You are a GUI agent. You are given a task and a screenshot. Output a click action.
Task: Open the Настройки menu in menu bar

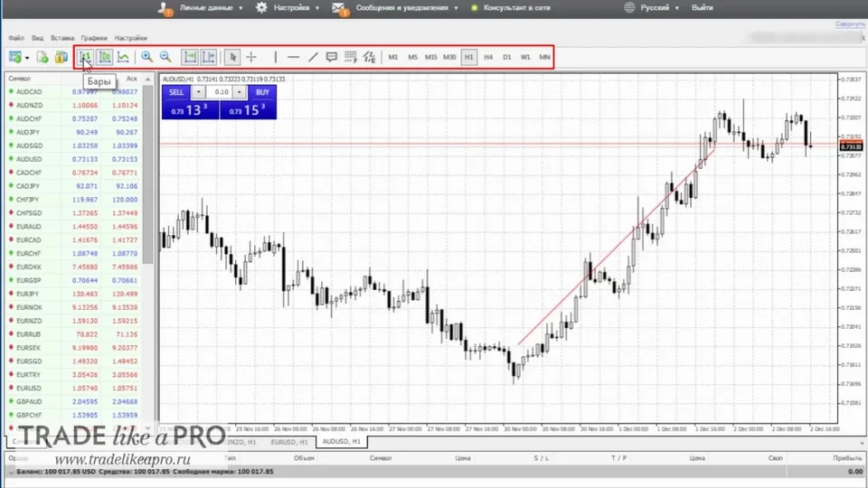coord(130,38)
